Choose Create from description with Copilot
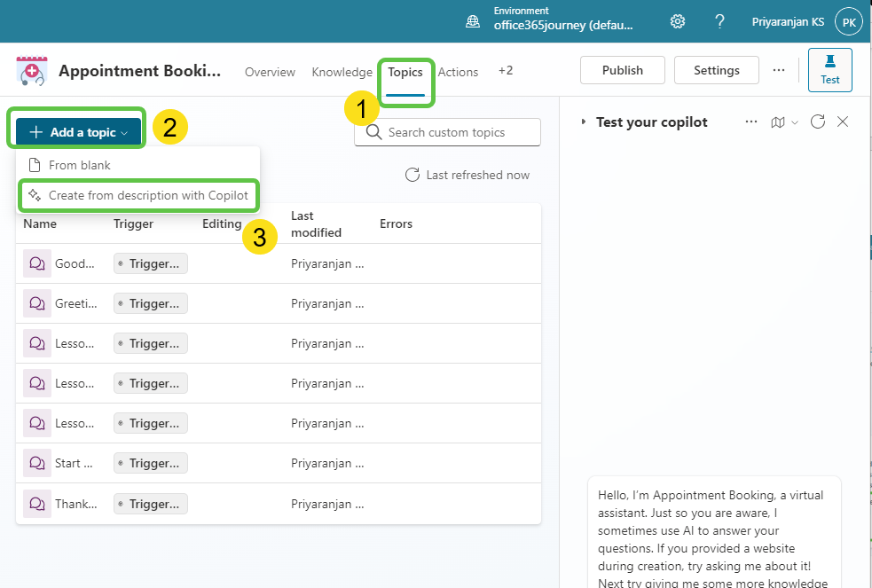Viewport: 872px width, 588px height. coord(138,195)
